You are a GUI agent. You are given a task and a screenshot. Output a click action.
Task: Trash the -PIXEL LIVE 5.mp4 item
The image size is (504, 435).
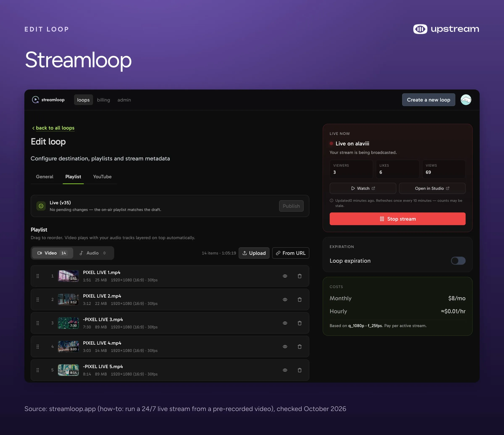299,370
